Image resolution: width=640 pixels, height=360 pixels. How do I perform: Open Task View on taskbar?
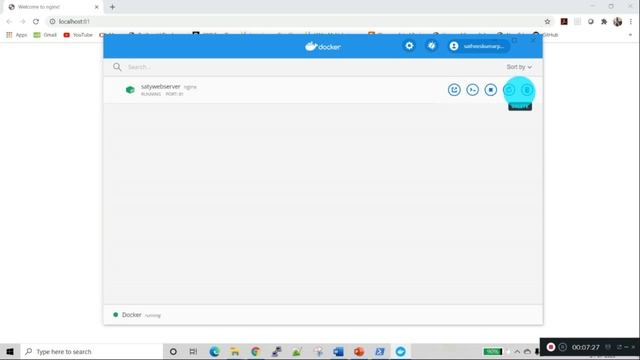[x=193, y=351]
